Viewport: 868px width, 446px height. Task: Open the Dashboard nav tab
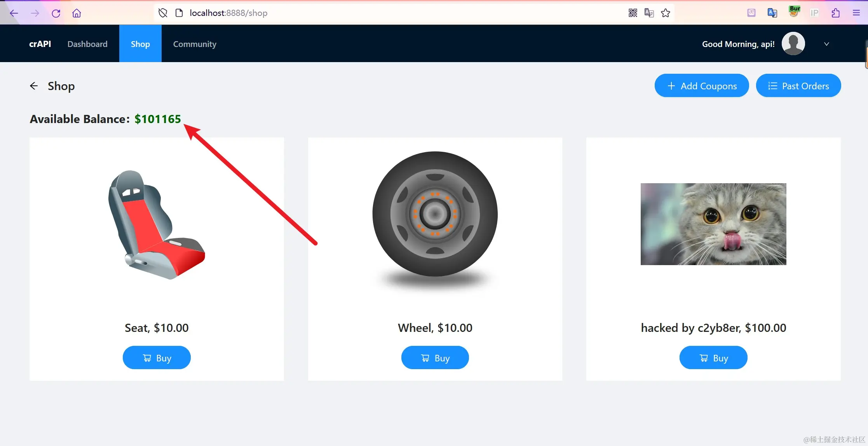click(x=87, y=44)
